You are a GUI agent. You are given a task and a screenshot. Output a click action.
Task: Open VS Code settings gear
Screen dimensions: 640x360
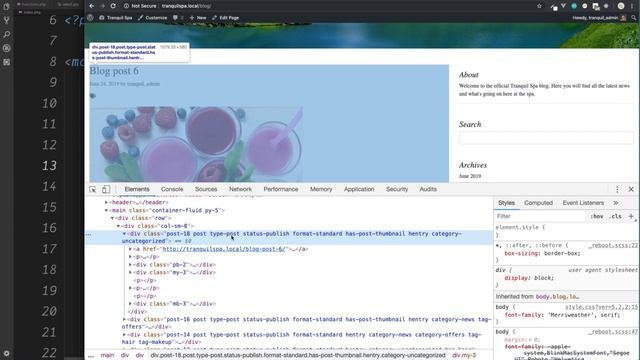tap(7, 353)
